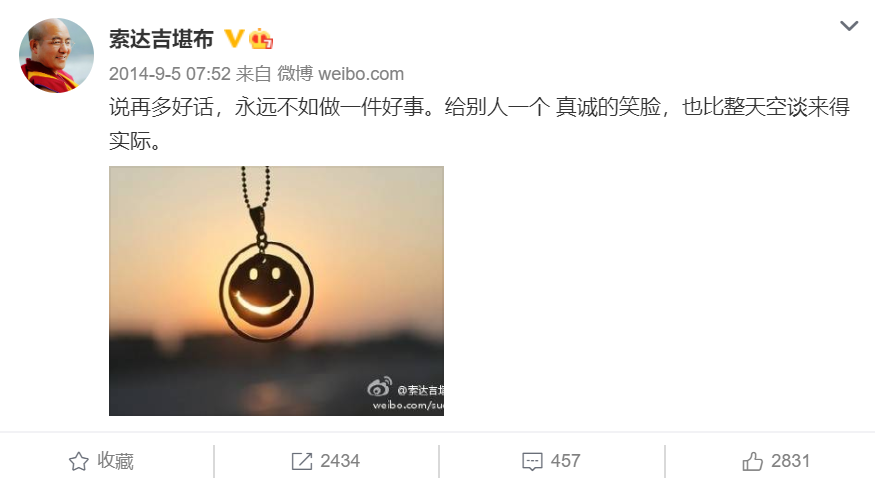Like the post with the thumbs-up icon

(x=752, y=461)
